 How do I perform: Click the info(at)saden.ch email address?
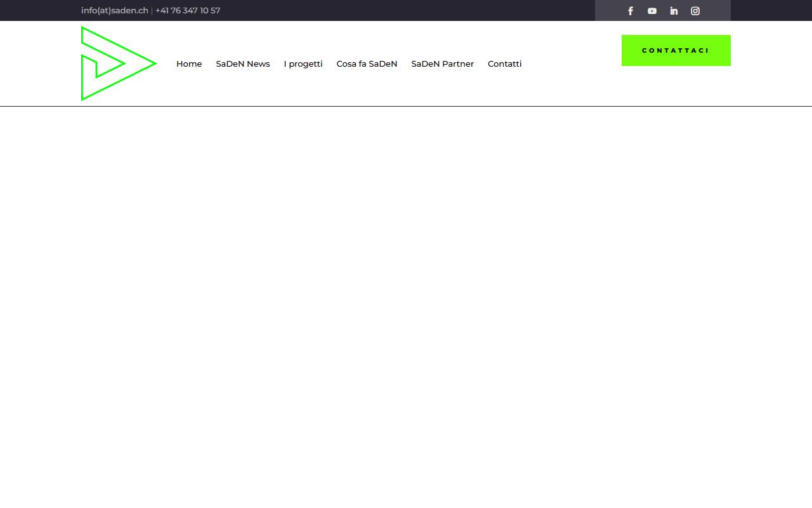point(115,11)
